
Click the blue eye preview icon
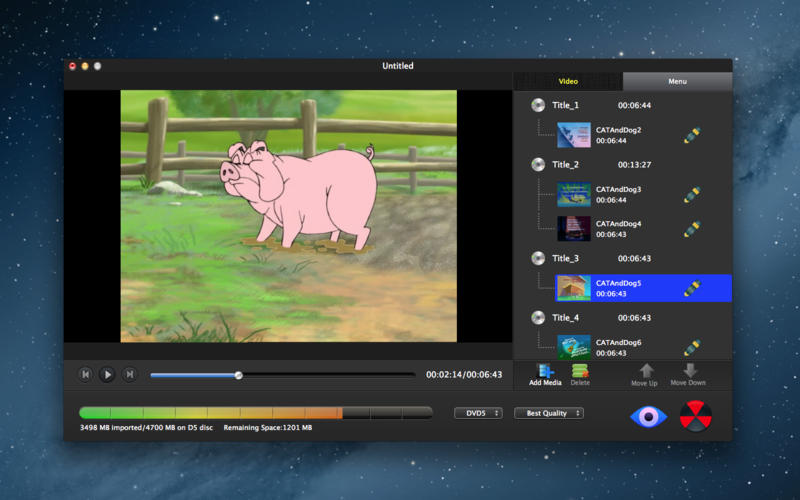(648, 416)
